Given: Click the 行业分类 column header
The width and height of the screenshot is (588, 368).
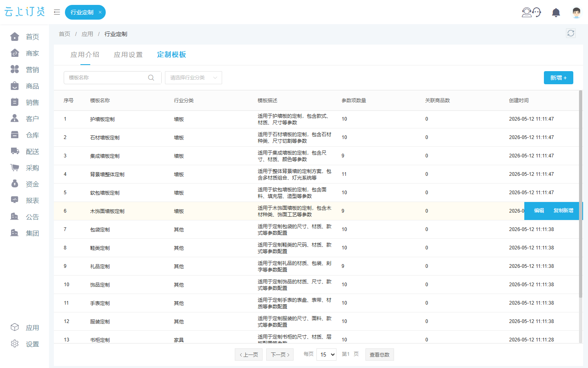Looking at the screenshot, I should [184, 101].
